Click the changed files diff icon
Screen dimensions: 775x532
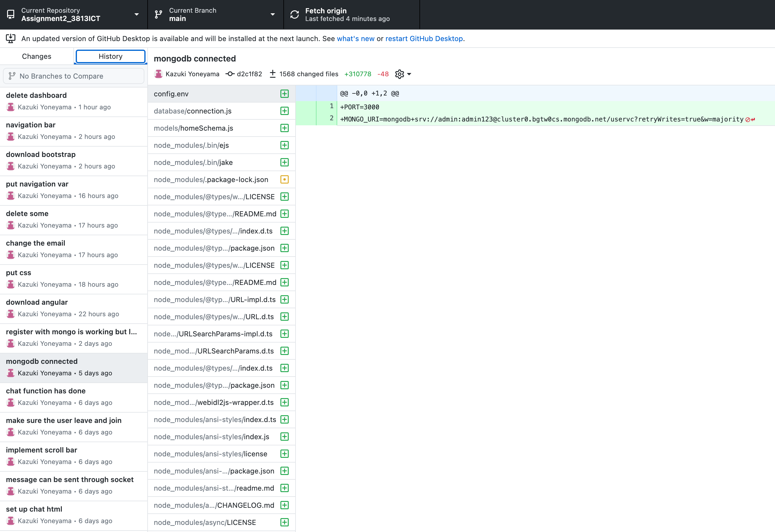click(x=272, y=74)
